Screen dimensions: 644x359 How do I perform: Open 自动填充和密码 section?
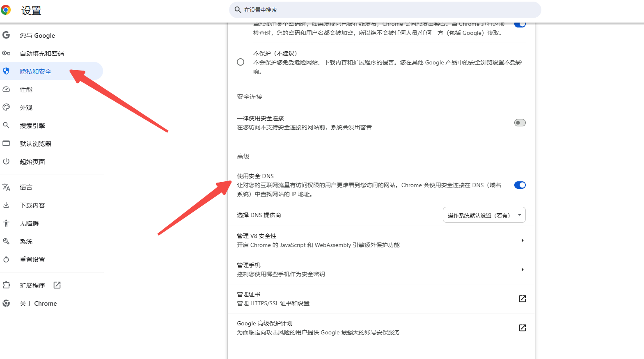(x=51, y=53)
